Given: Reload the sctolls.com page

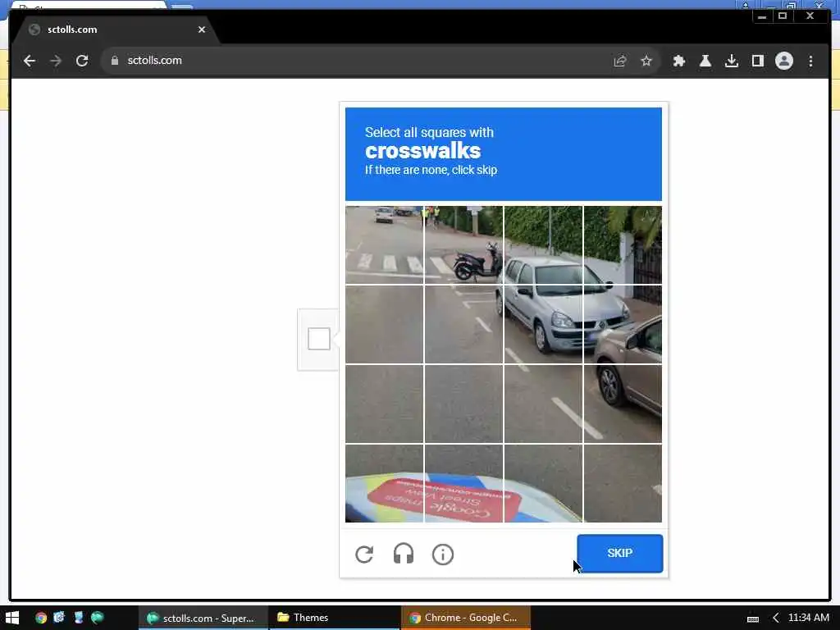Looking at the screenshot, I should tap(82, 61).
